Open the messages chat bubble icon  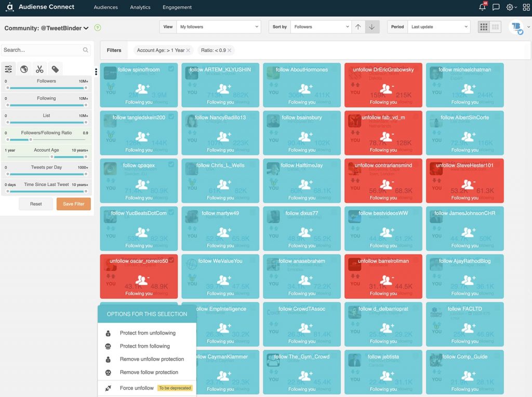pyautogui.click(x=496, y=7)
